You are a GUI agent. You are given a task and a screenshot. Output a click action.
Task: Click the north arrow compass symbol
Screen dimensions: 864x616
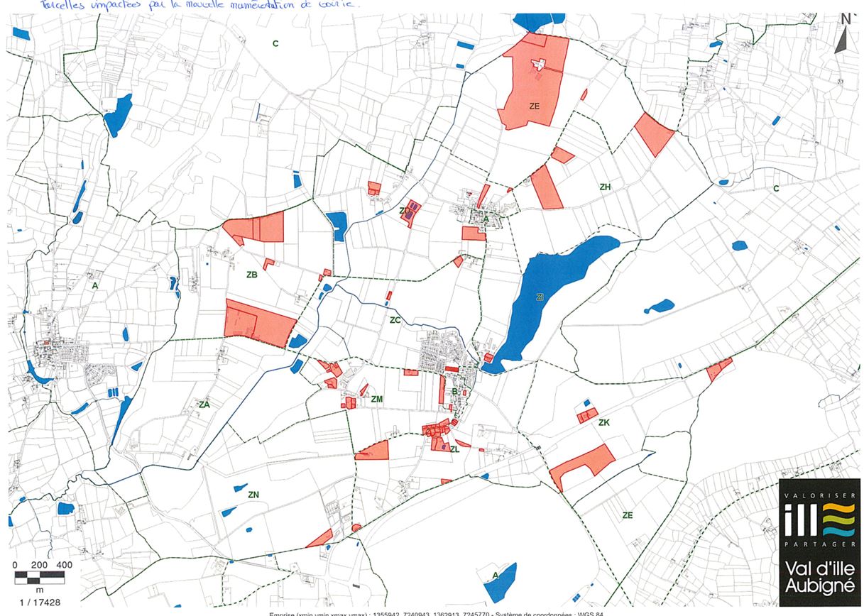click(x=843, y=32)
